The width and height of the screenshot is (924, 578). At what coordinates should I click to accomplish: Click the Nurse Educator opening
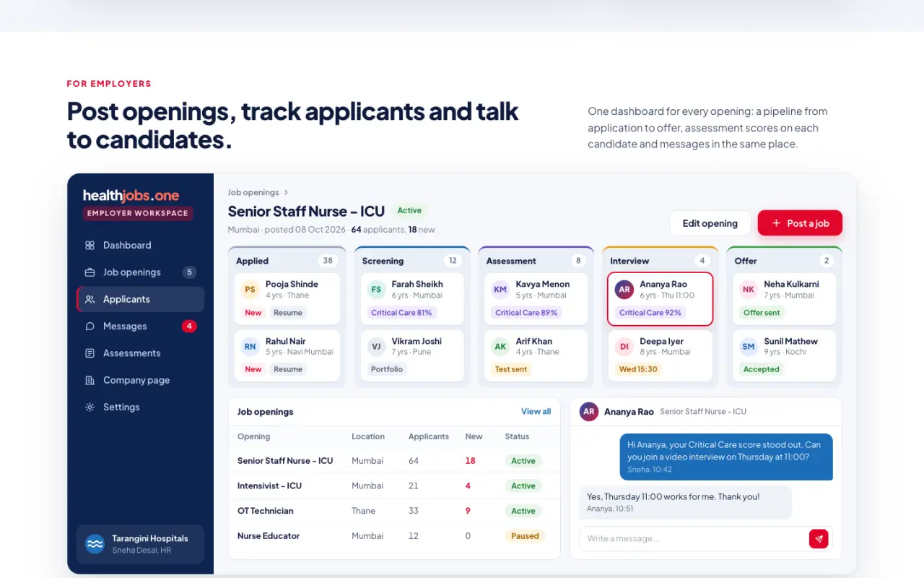point(394,536)
